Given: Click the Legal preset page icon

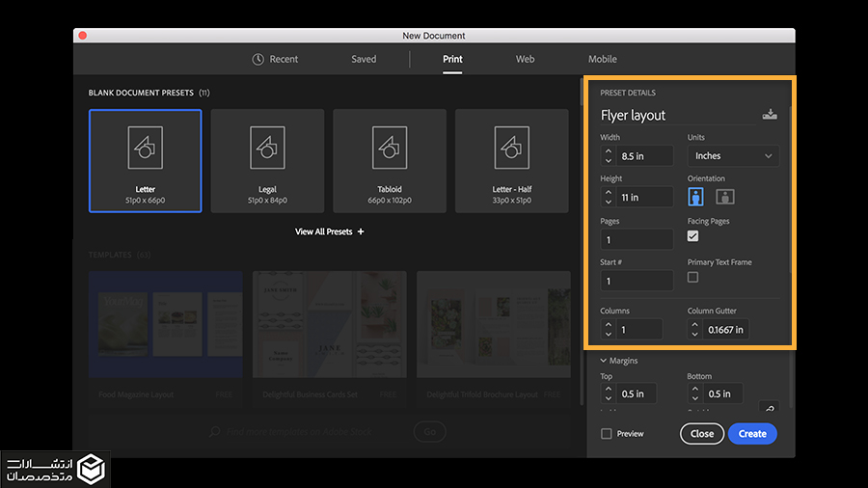Looking at the screenshot, I should tap(267, 148).
